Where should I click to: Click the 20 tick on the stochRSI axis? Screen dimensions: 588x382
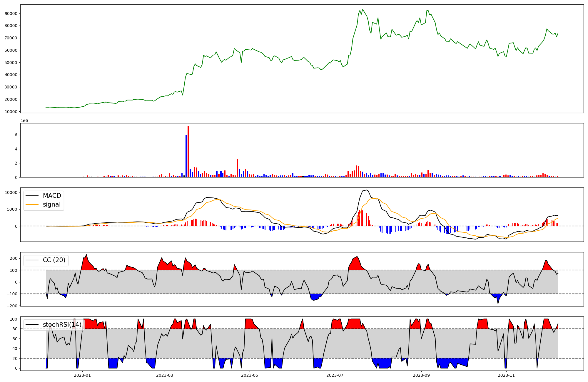tap(15, 358)
